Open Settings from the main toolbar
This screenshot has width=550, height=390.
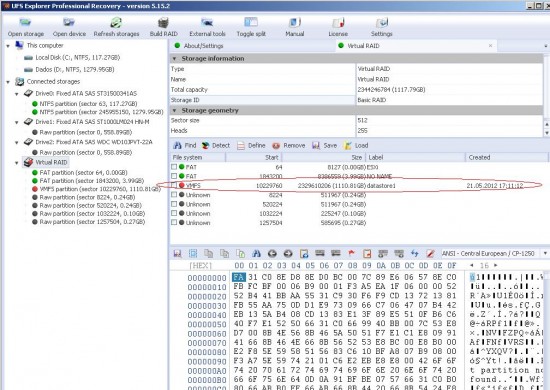pyautogui.click(x=381, y=23)
